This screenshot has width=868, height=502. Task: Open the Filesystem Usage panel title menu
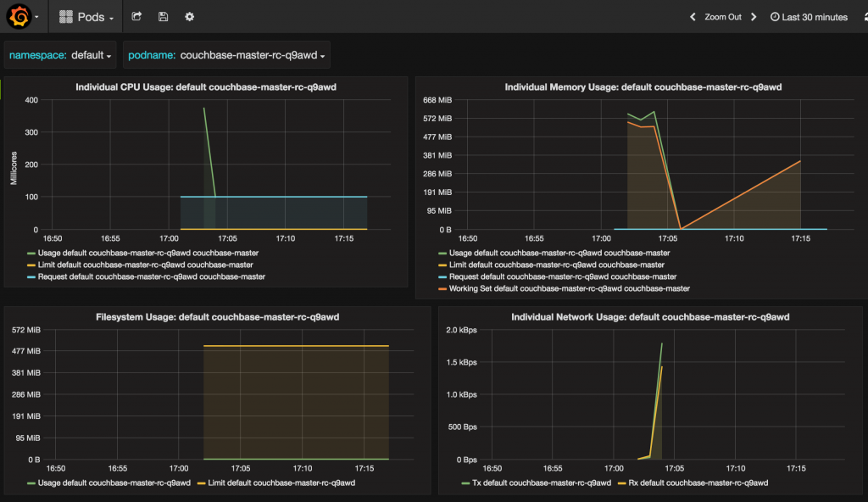218,317
